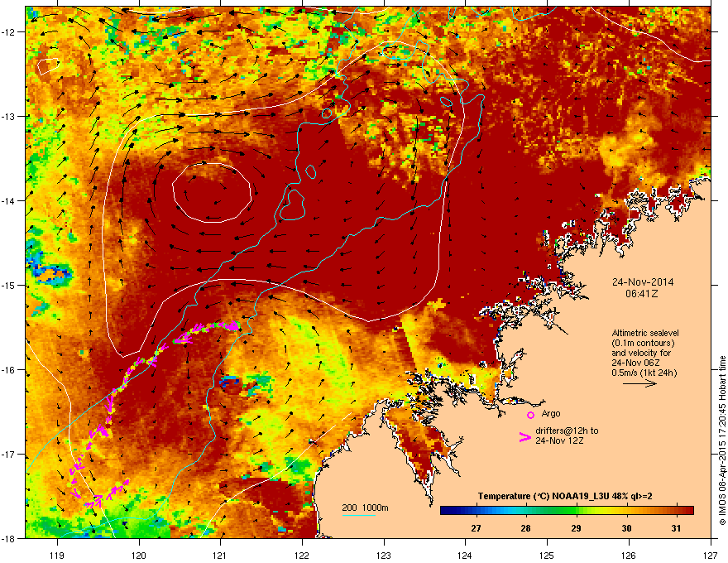Click the longitude axis label 125
This screenshot has height=563, width=728.
547,555
